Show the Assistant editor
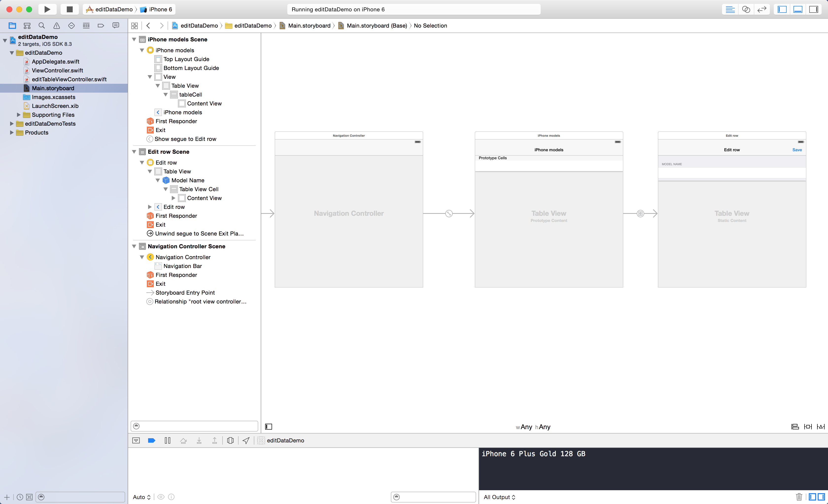This screenshot has width=828, height=504. pos(746,9)
